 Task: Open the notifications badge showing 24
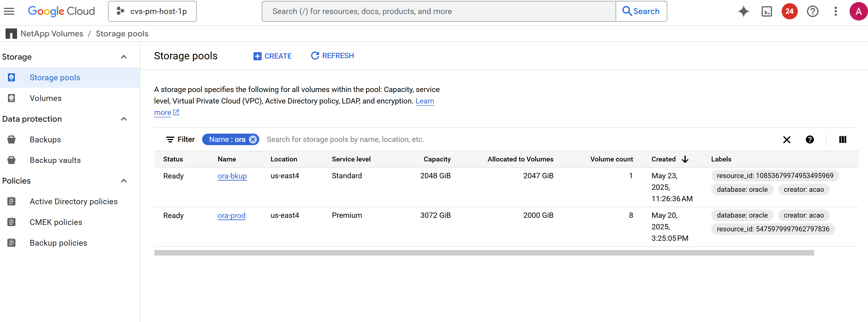click(x=789, y=11)
